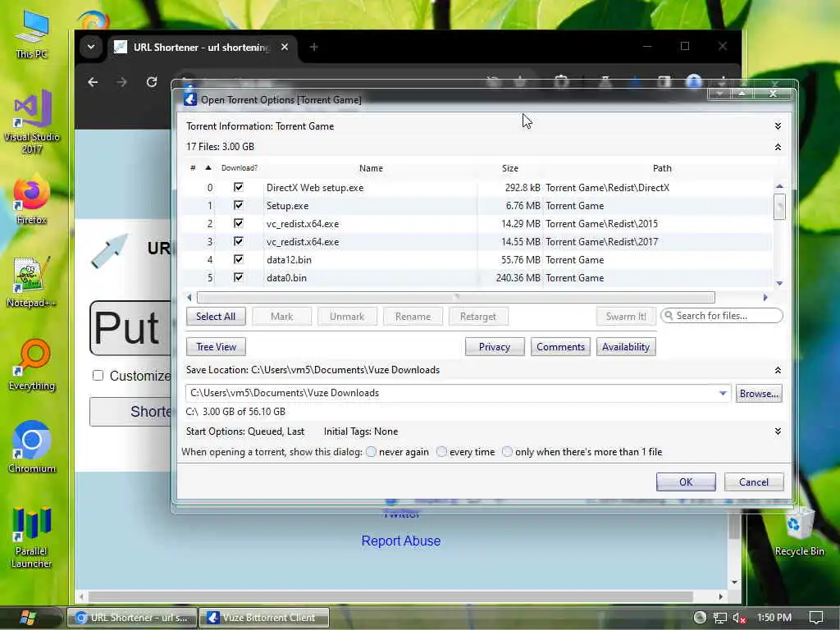Open Parallel Launcher shortcut

coord(32,536)
